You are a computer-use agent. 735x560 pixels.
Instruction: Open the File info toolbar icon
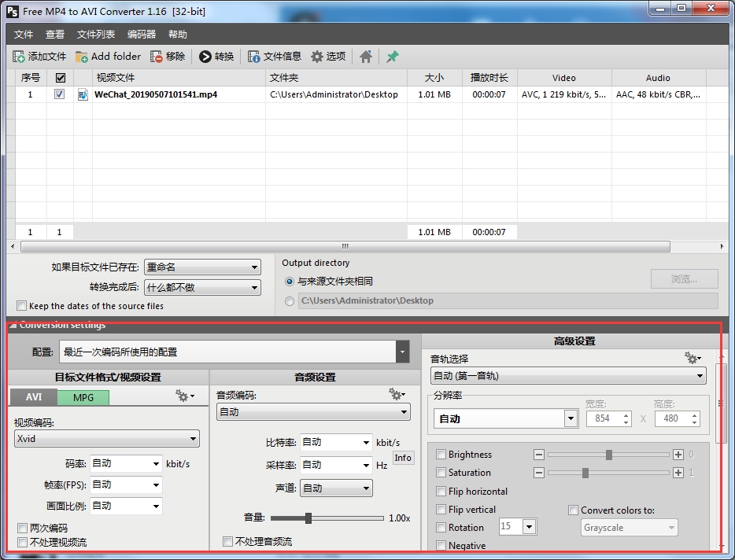click(254, 57)
